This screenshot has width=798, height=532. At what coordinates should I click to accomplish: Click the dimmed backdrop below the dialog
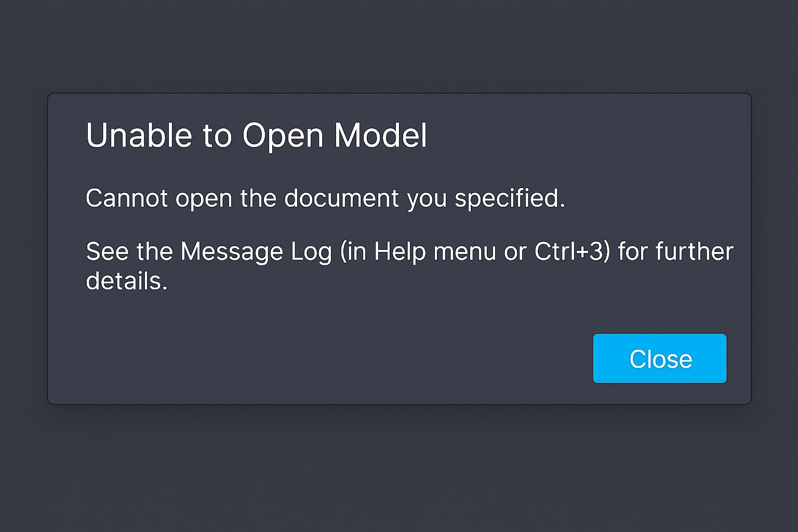pyautogui.click(x=399, y=468)
